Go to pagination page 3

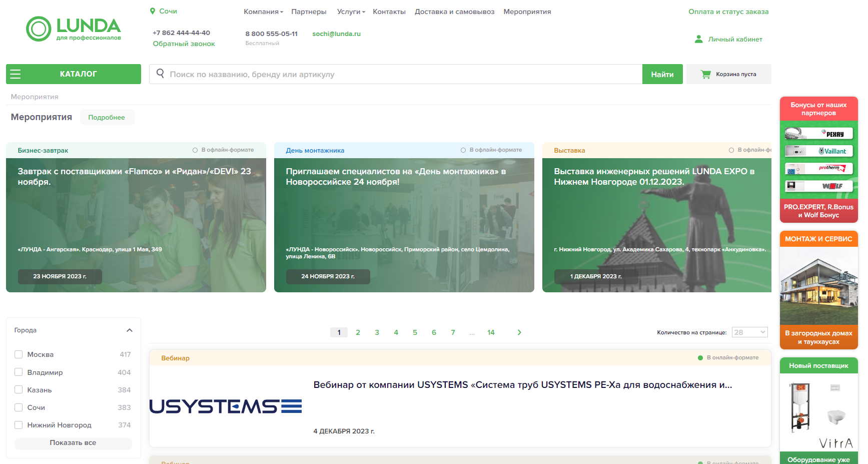(377, 332)
